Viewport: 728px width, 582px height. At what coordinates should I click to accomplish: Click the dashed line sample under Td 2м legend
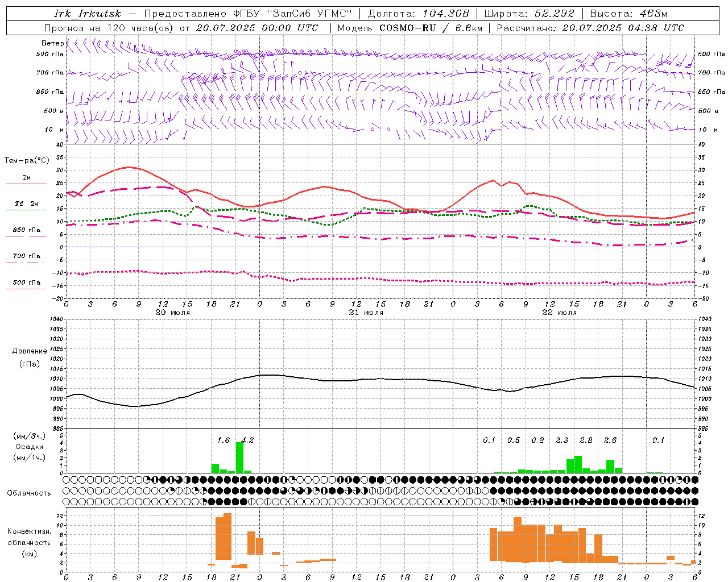click(x=26, y=210)
